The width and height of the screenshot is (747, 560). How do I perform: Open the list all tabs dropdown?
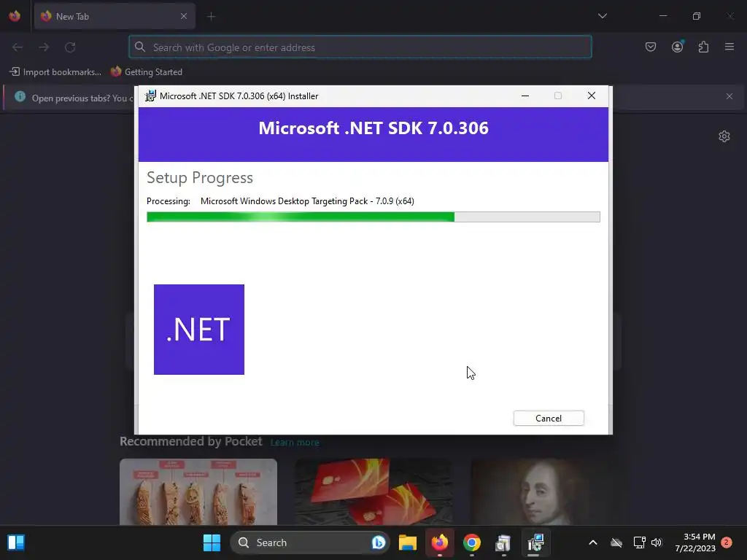click(602, 16)
